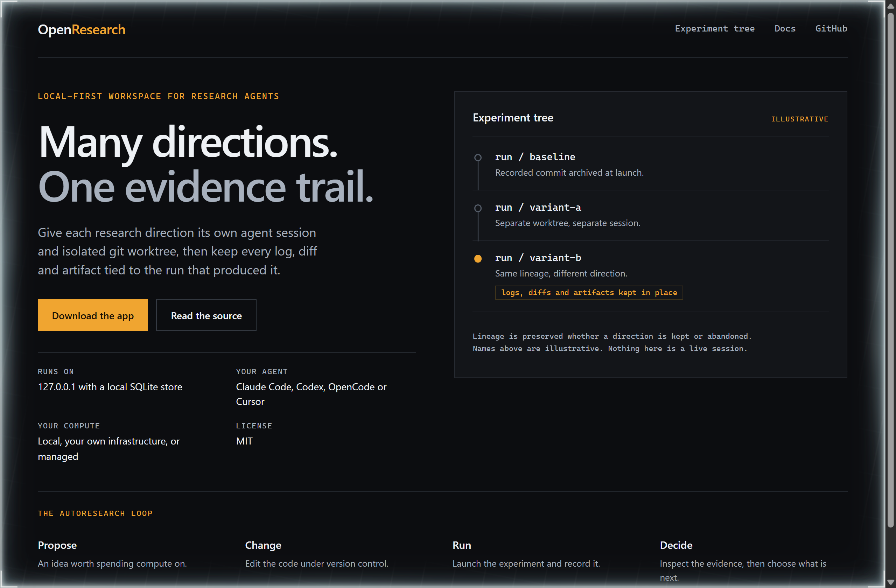Click the vertical scrollbar thumb

(x=890, y=270)
